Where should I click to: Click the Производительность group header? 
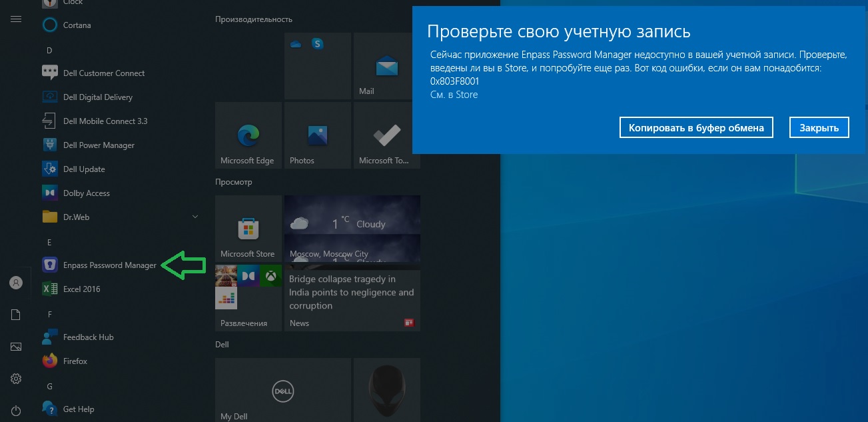[x=254, y=19]
